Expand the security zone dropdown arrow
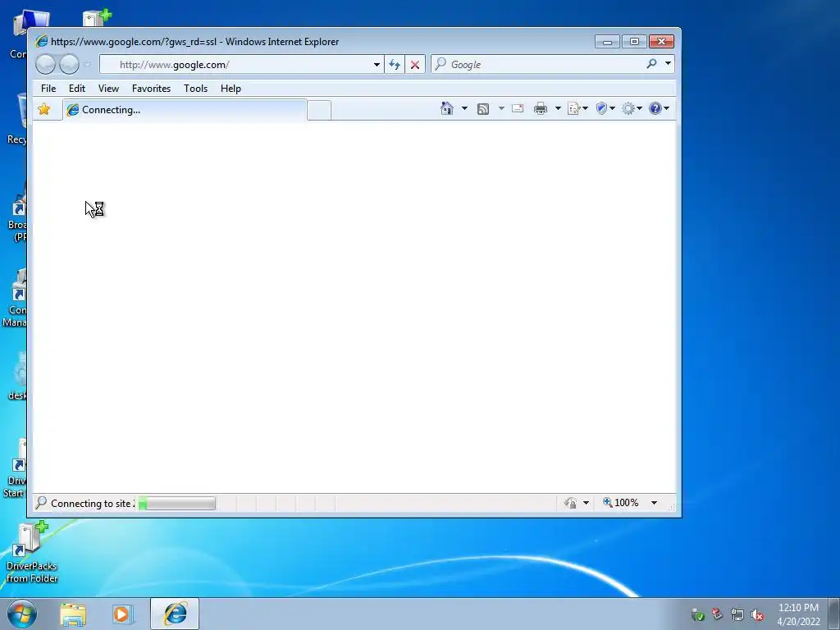Screen dimensions: 840x630 coord(586,503)
